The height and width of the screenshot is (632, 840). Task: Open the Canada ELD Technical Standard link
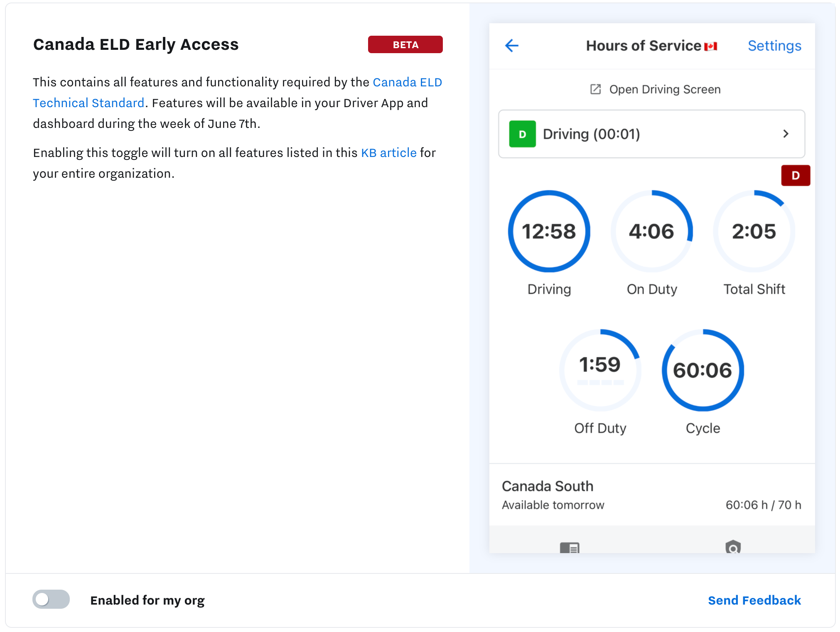point(407,82)
